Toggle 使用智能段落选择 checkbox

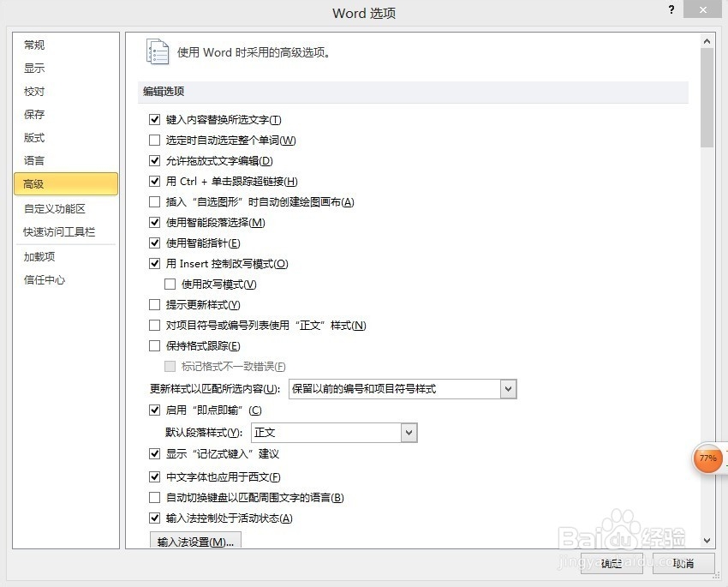[x=155, y=223]
